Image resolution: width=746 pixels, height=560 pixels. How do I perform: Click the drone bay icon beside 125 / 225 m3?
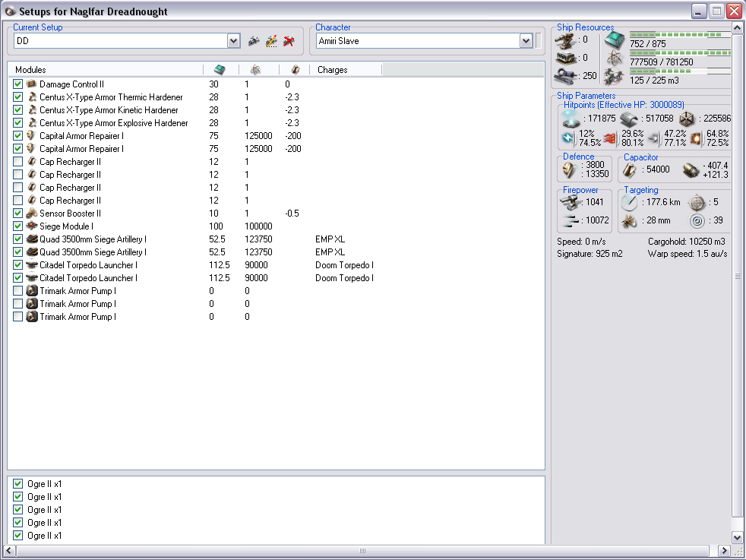pyautogui.click(x=615, y=77)
